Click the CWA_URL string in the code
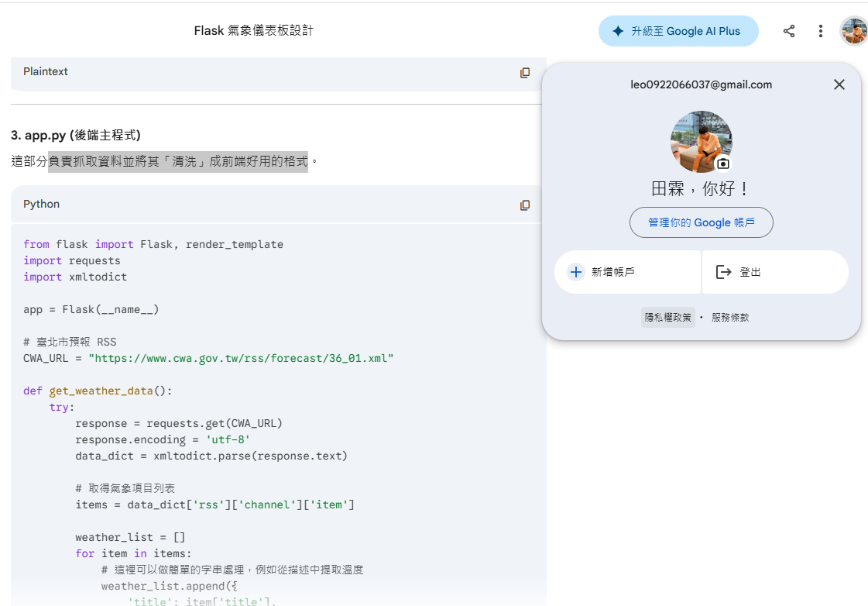Image resolution: width=868 pixels, height=606 pixels. (241, 358)
